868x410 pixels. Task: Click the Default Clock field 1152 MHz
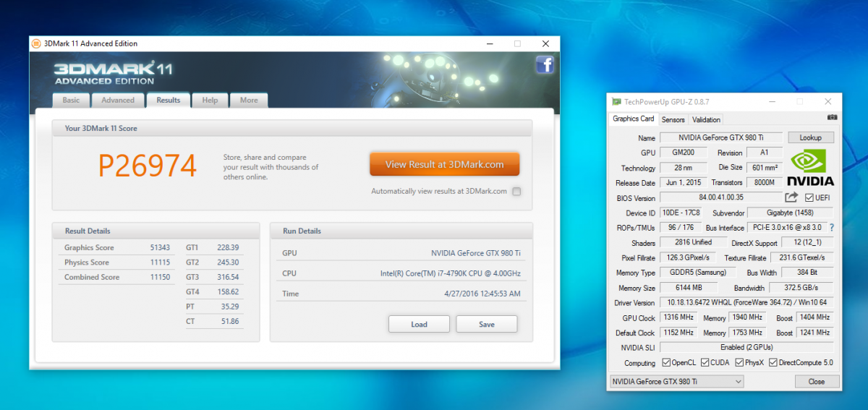678,333
